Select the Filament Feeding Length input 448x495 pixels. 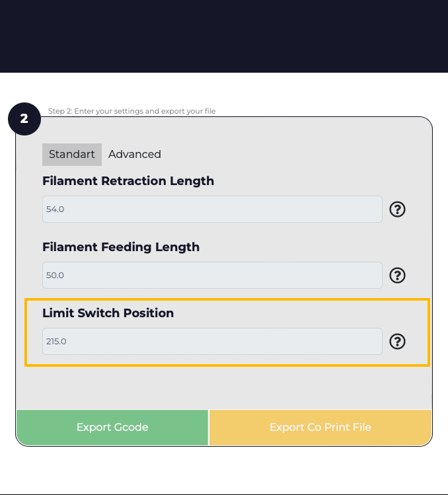point(212,276)
